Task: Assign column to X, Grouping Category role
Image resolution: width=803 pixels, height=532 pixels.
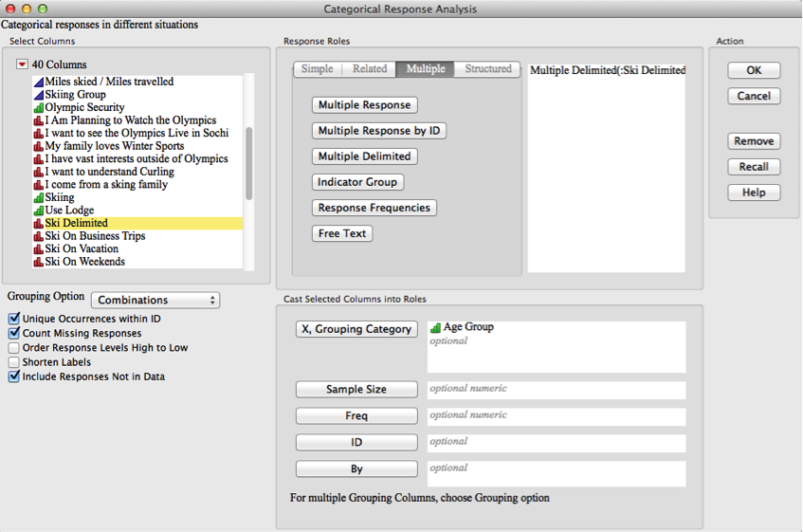Action: tap(356, 329)
